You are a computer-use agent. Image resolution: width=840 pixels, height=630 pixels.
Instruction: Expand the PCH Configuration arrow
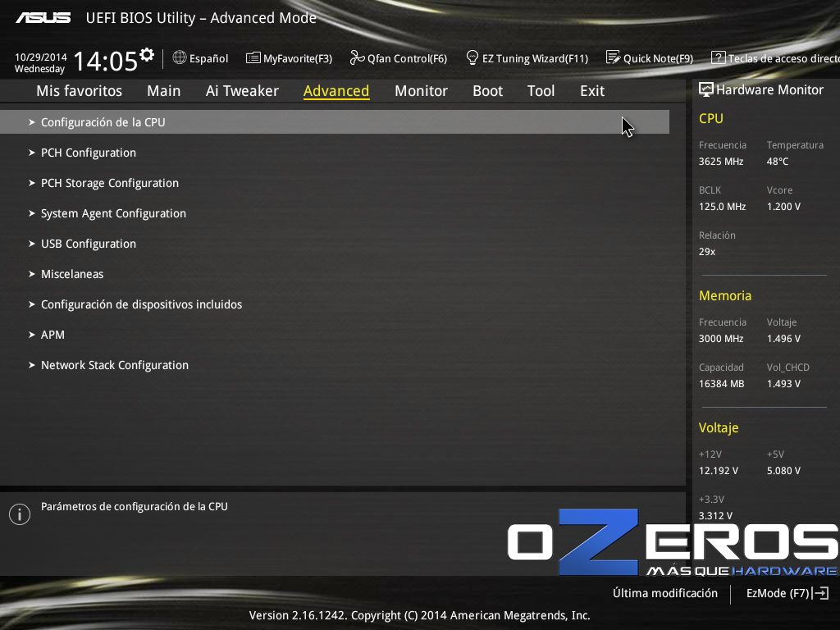pos(32,153)
